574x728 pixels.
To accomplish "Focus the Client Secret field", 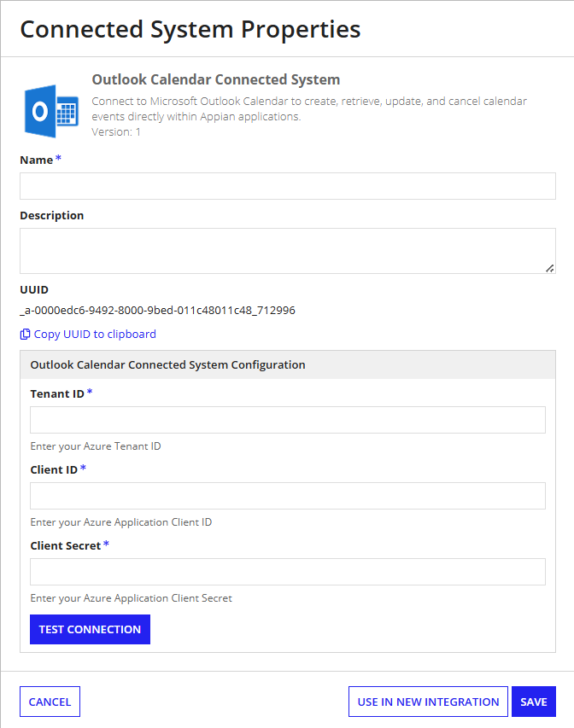I will [x=288, y=572].
